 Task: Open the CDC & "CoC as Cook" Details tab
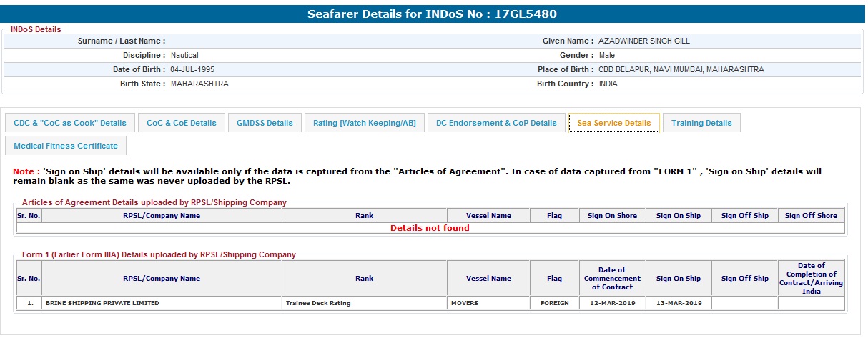(69, 123)
